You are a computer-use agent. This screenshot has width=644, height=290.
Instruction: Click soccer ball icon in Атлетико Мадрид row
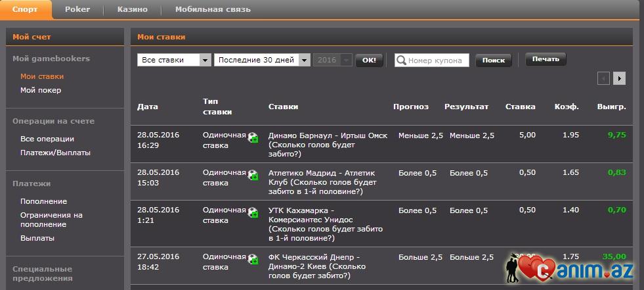[253, 176]
